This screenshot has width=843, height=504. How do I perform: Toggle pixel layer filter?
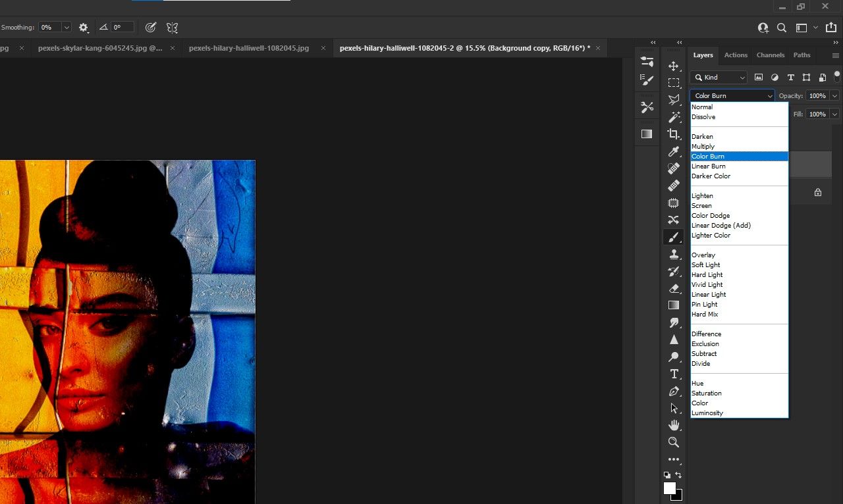point(759,78)
